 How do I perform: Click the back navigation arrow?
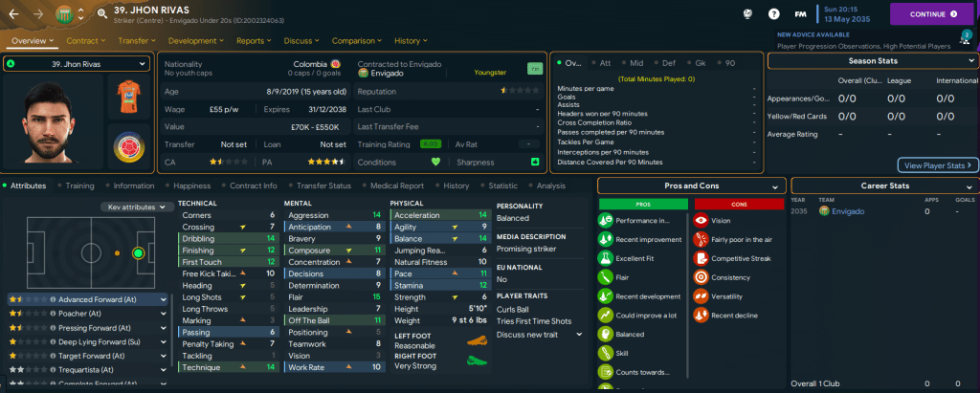coord(15,14)
